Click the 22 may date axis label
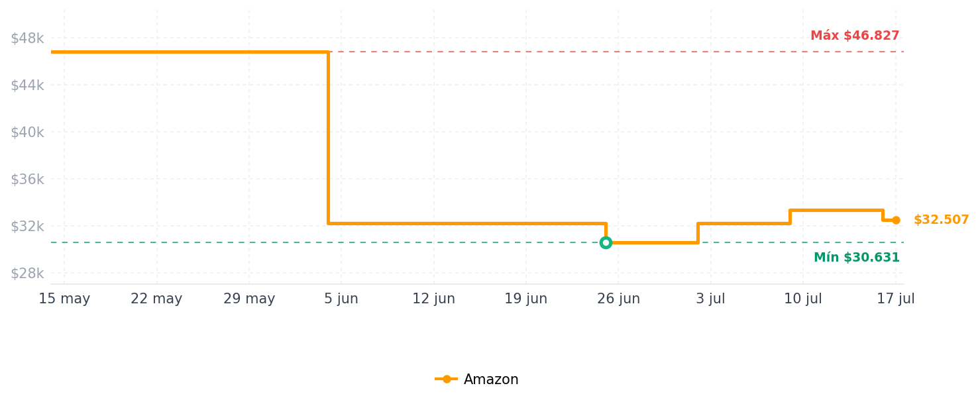980x402 pixels. [156, 299]
